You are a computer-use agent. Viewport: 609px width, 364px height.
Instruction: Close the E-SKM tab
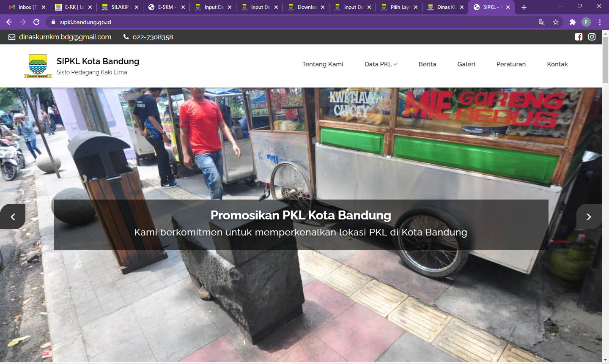[183, 7]
